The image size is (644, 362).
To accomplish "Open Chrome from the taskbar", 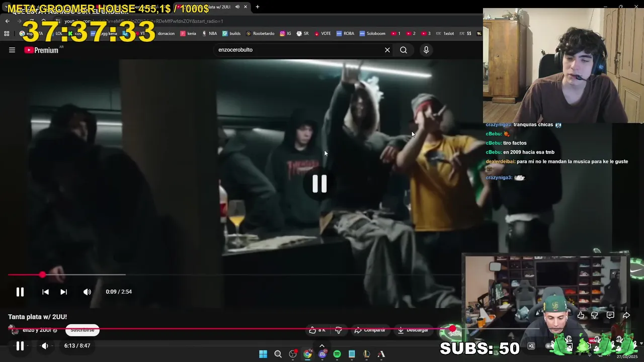I will point(307,354).
